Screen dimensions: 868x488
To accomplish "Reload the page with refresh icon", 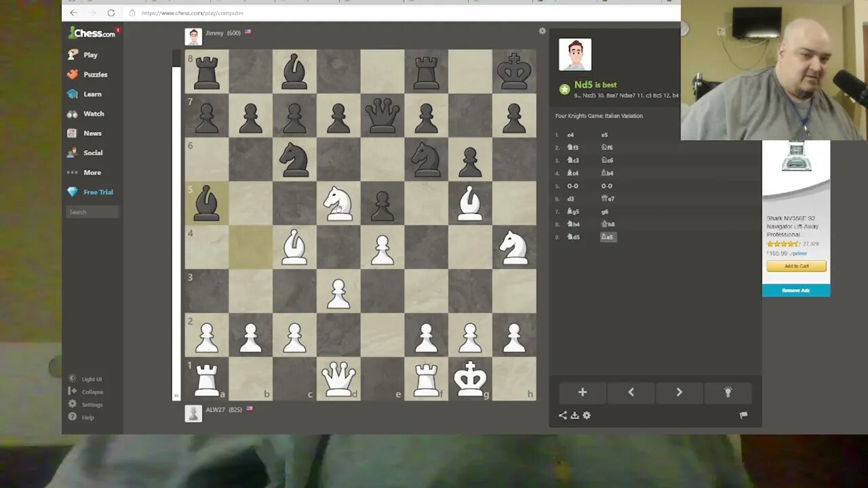I will pos(111,13).
